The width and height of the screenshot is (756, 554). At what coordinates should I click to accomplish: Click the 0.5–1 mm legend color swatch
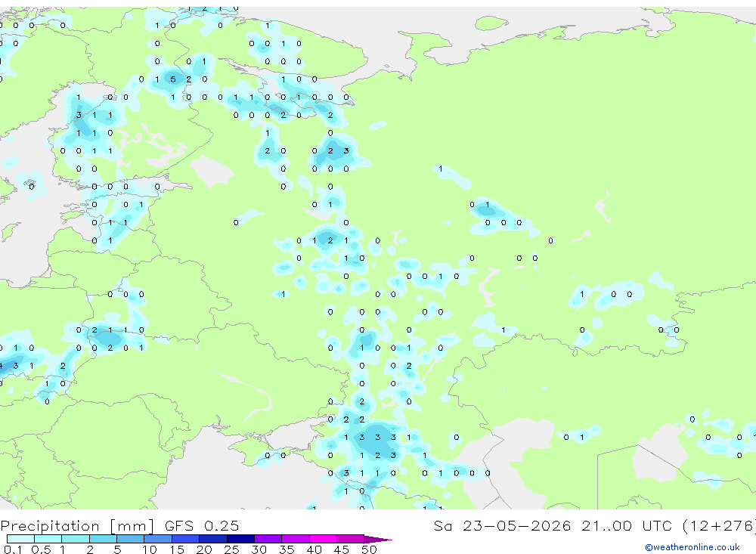point(48,539)
